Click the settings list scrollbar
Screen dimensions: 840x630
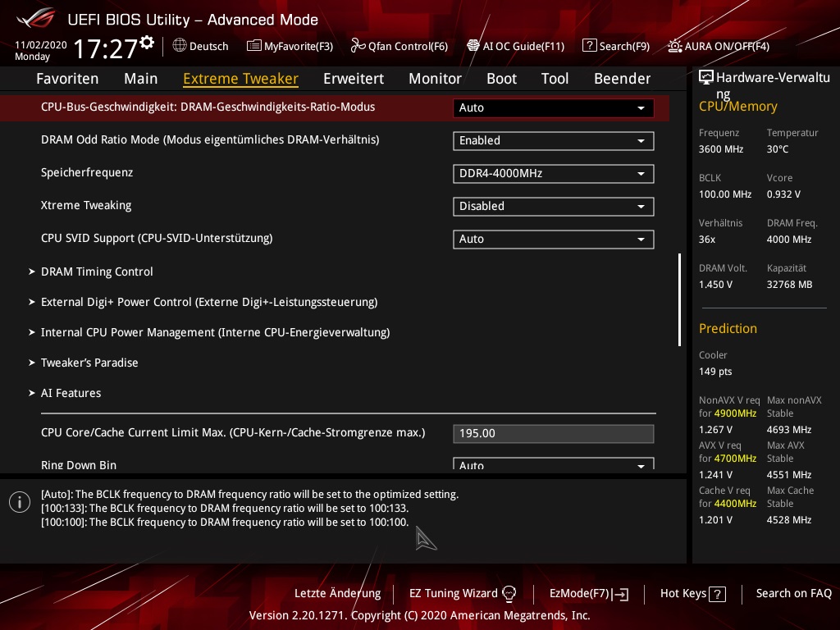click(679, 299)
